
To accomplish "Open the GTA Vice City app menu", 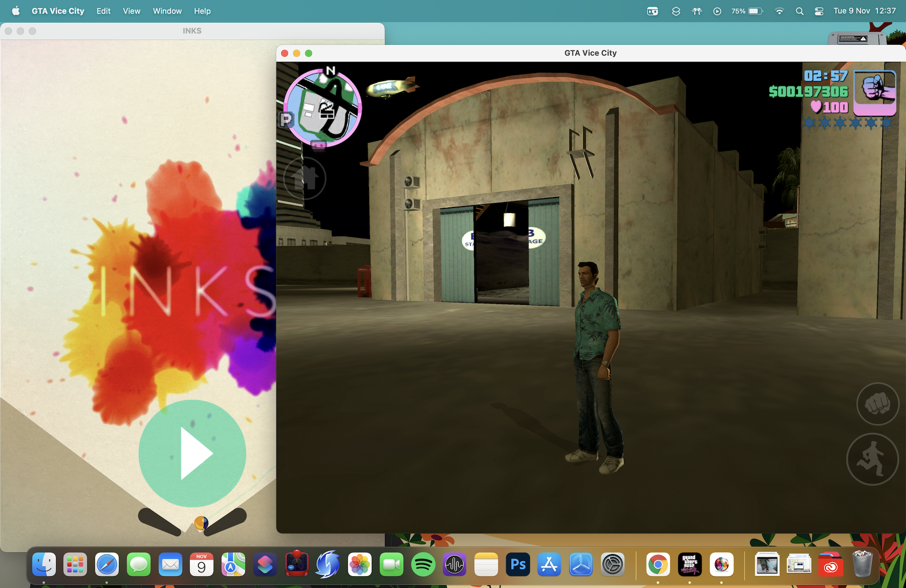I will (x=58, y=11).
